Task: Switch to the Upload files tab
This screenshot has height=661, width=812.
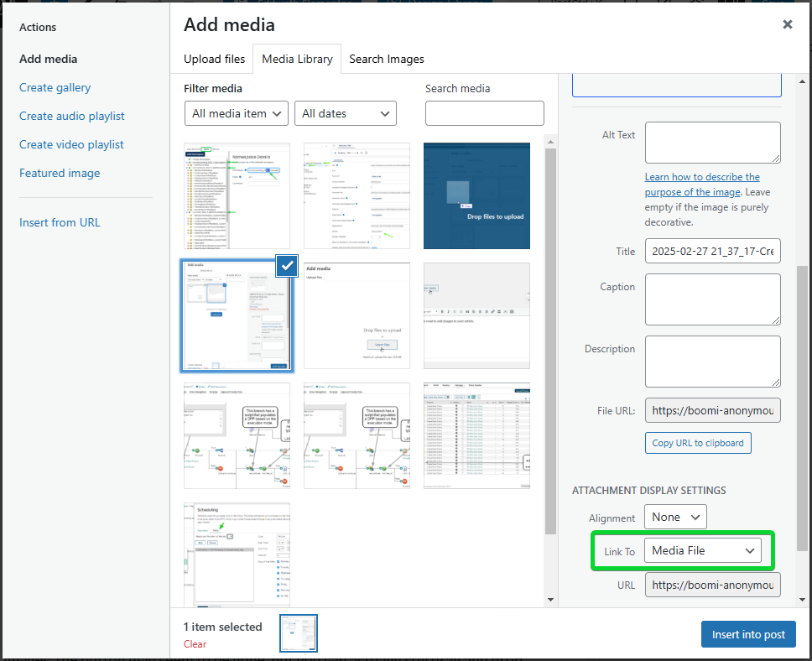Action: pyautogui.click(x=214, y=59)
